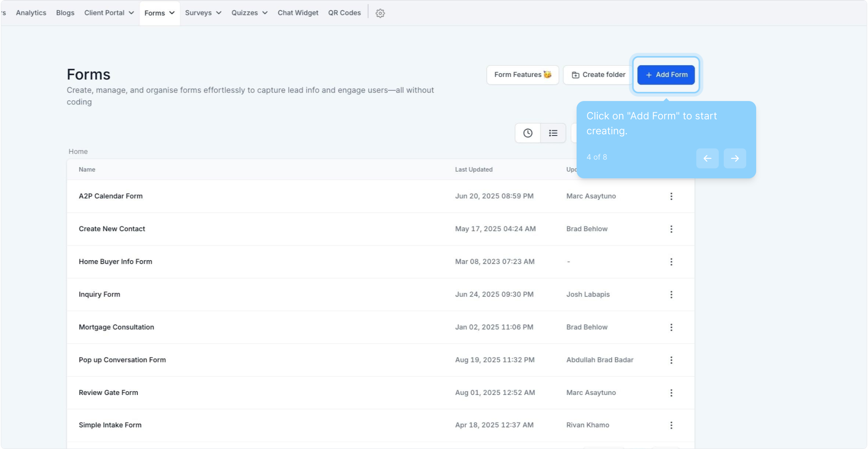Switch to recent view clock icon
Viewport: 868px width, 449px height.
(x=528, y=133)
